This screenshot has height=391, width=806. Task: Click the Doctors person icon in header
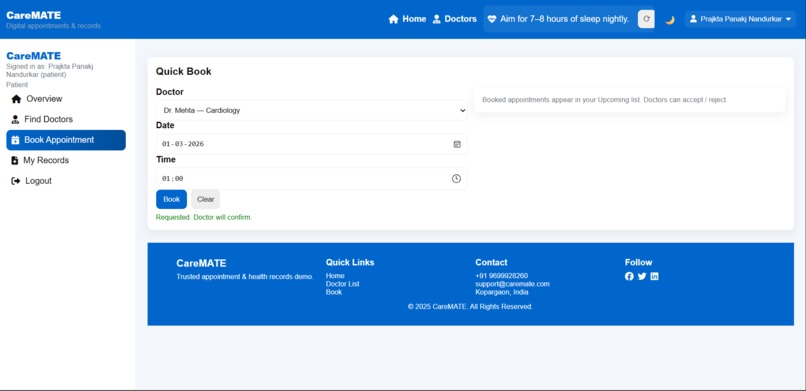[x=436, y=19]
